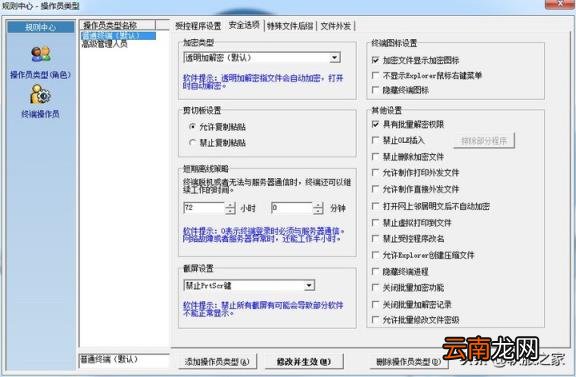Click the 修改并生效(M) button
This screenshot has width=576, height=377.
coord(304,362)
